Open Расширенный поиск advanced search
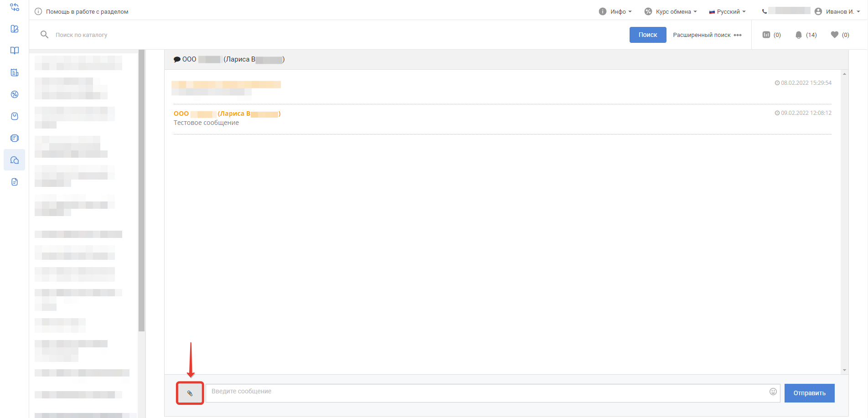Image resolution: width=868 pixels, height=418 pixels. click(x=707, y=35)
